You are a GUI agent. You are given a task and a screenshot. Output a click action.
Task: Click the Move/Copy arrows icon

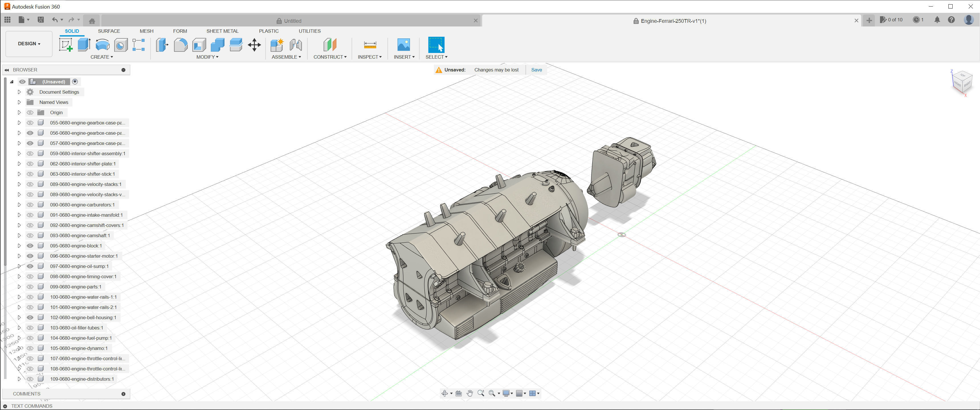click(254, 45)
